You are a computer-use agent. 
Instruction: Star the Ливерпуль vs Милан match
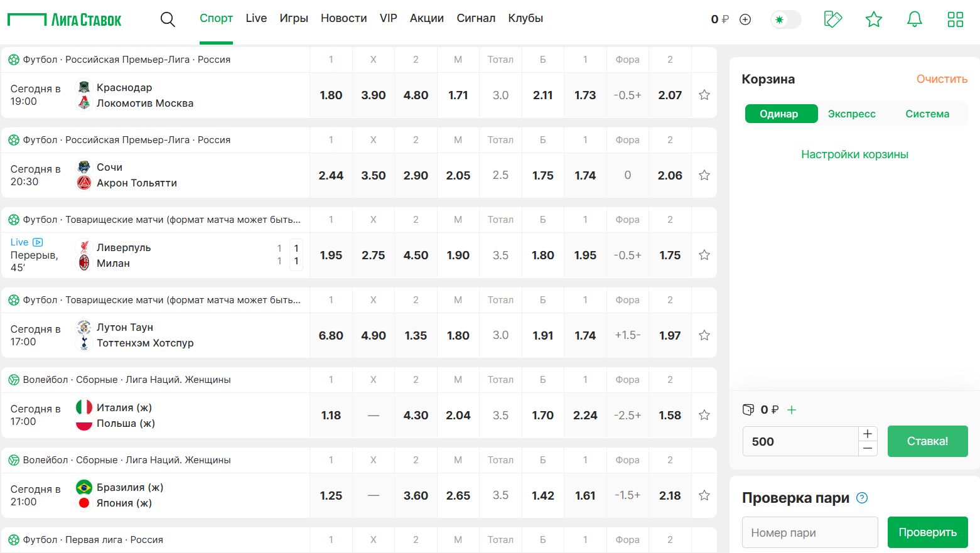(704, 255)
